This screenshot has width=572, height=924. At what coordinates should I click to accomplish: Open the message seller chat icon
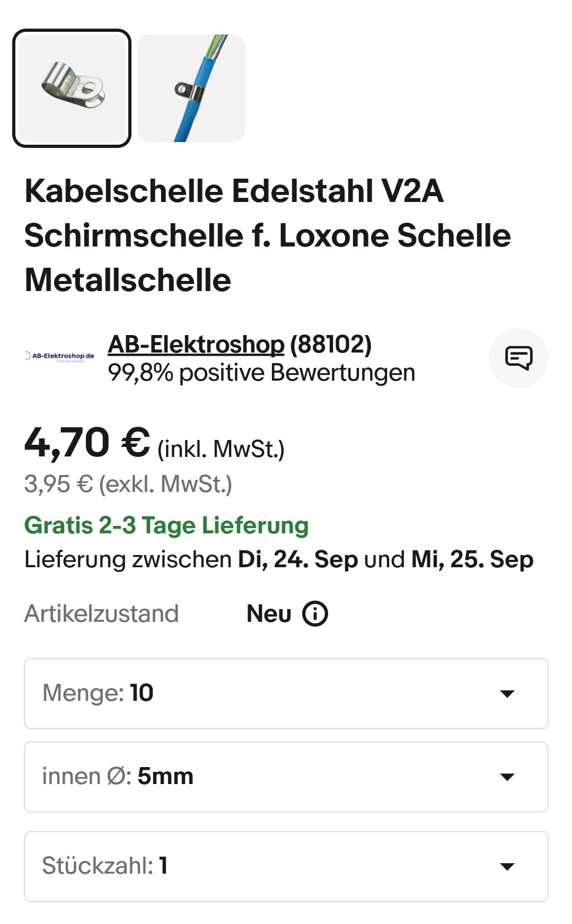coord(518,358)
